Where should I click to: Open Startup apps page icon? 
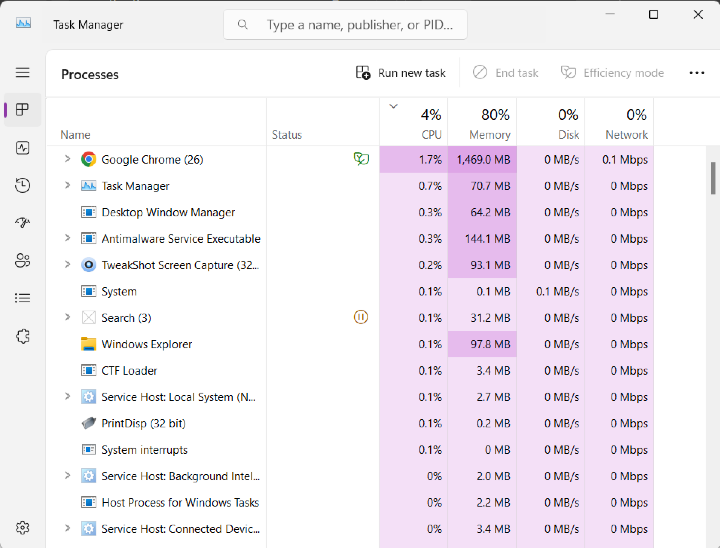[x=22, y=223]
